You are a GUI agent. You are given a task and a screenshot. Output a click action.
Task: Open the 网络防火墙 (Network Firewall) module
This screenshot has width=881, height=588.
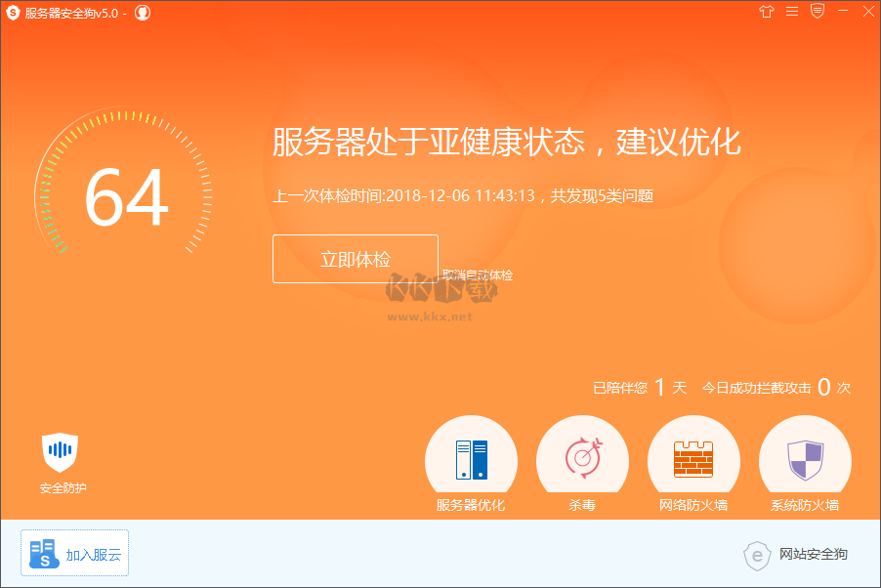(x=693, y=457)
